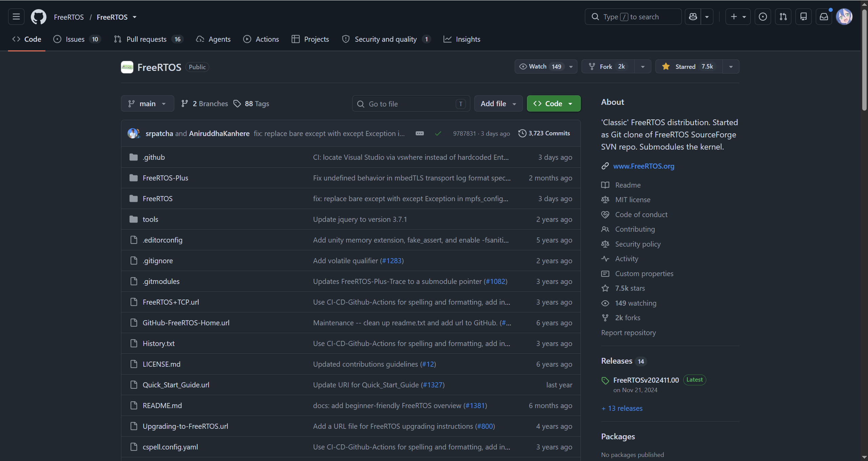Open the .gitmodules file
The height and width of the screenshot is (461, 868).
click(x=161, y=281)
